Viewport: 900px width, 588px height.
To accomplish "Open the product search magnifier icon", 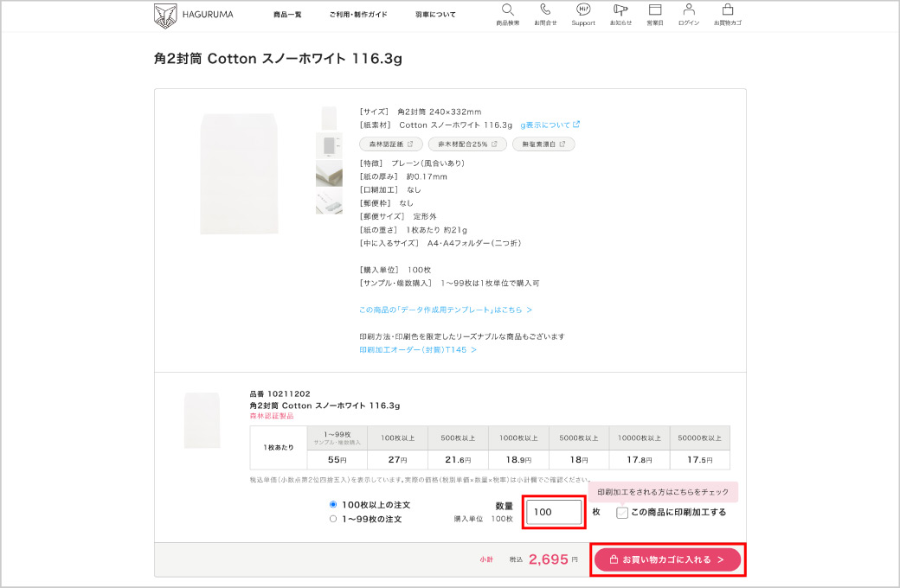I will click(x=508, y=10).
